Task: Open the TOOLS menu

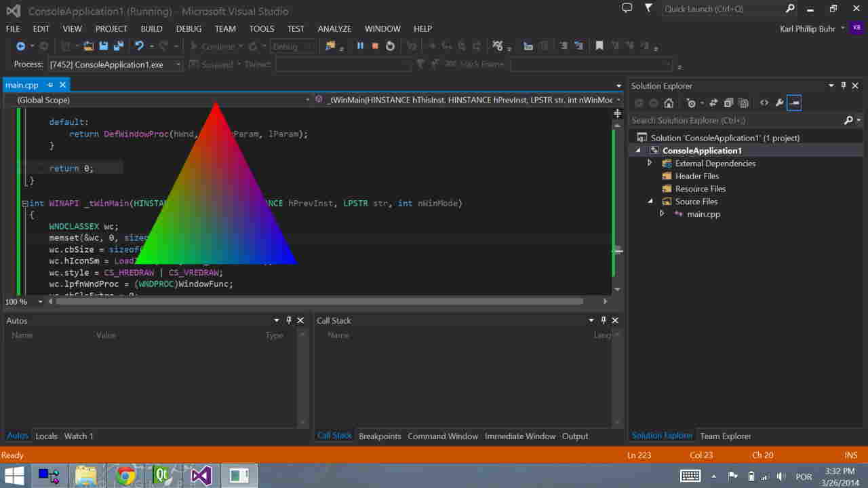Action: [x=262, y=29]
